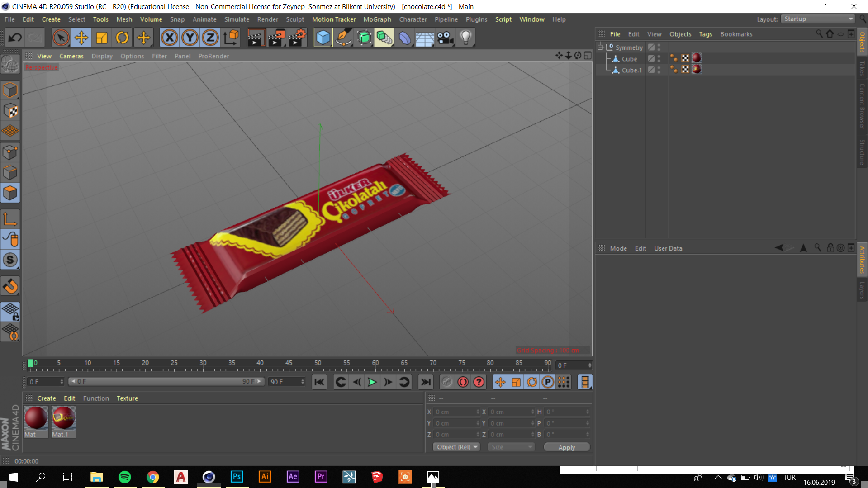
Task: Toggle Symmetry object enable checkmark
Action: tap(659, 47)
